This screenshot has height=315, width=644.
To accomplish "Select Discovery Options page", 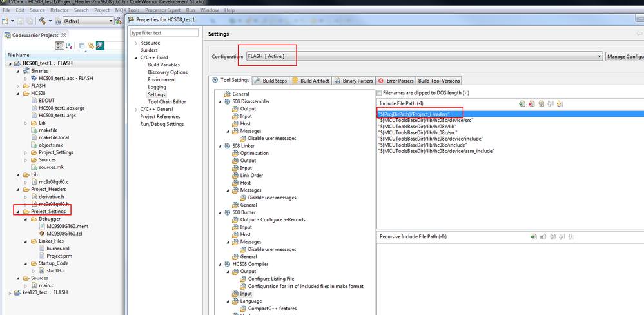I will tap(168, 72).
